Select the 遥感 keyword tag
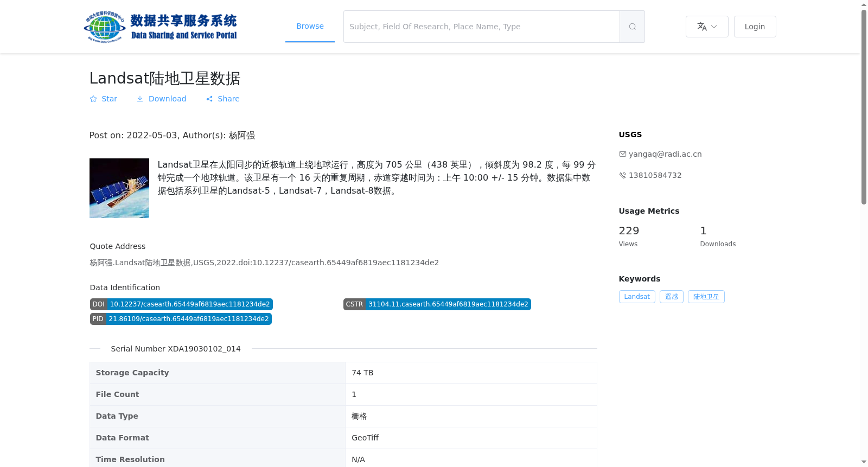The image size is (868, 467). 672,297
